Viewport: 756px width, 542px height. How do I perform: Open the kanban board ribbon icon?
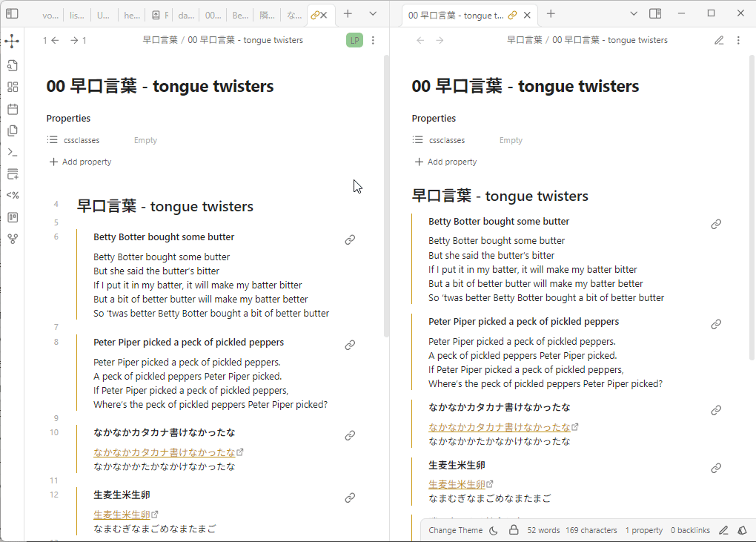13,217
